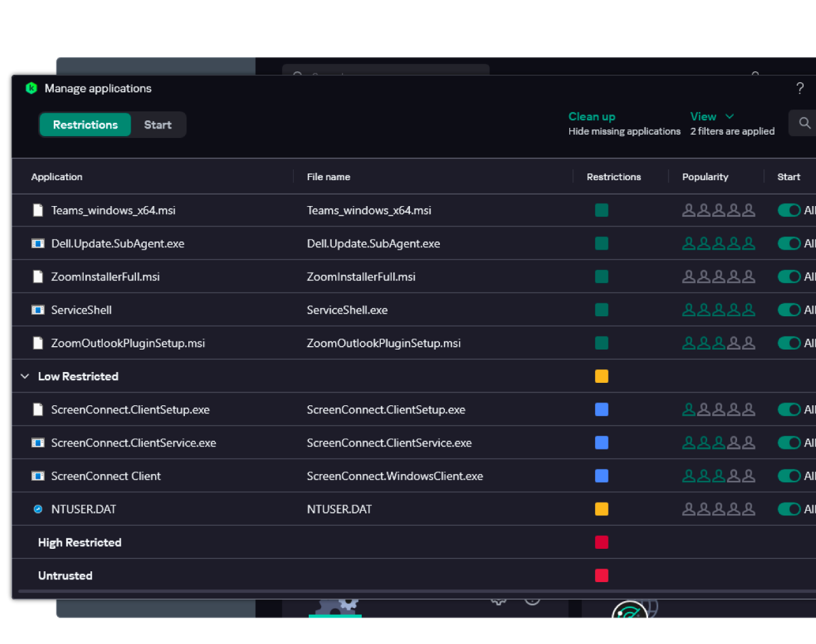Screen dimensions: 816x644
Task: Click exe icon of Dell.Update.SubAgent.exe
Action: click(38, 243)
